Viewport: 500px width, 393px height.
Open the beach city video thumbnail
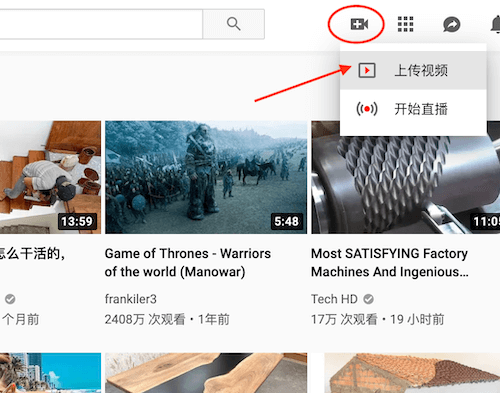[50, 373]
